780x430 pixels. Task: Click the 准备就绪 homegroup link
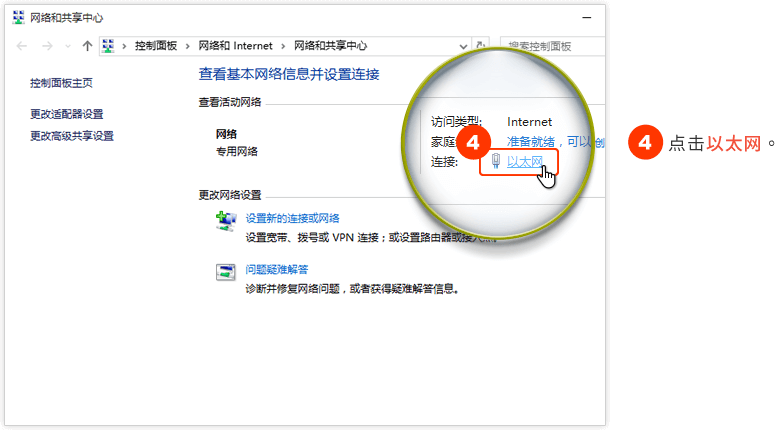click(531, 142)
